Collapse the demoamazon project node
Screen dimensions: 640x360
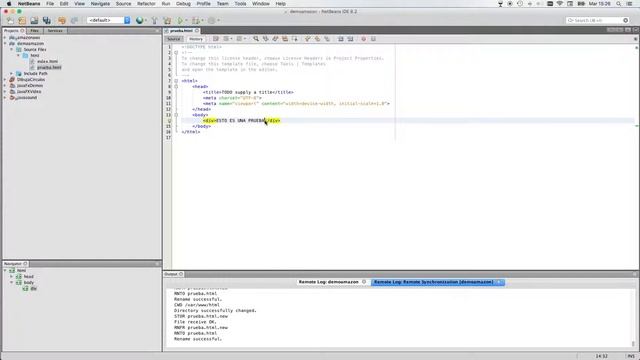(5, 44)
